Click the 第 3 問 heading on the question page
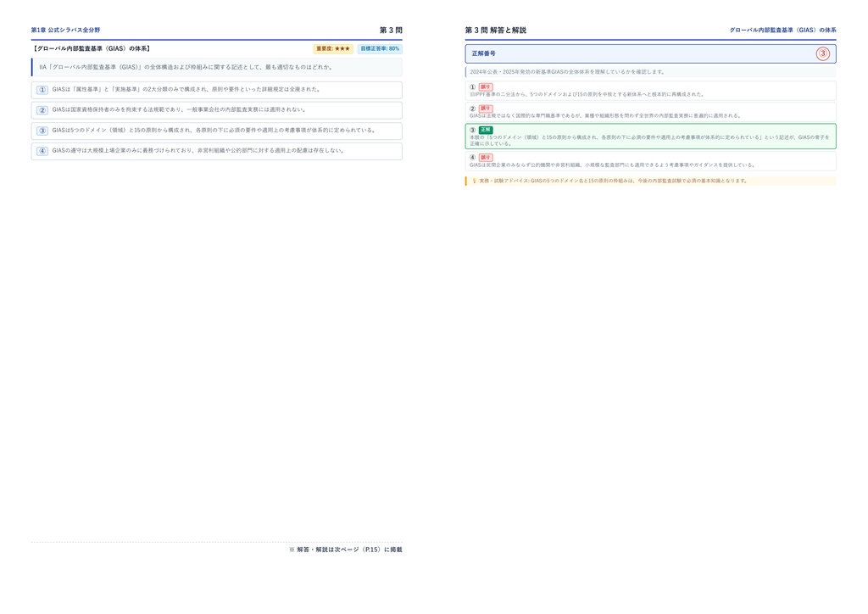Viewport: 868px width, 614px height. pyautogui.click(x=391, y=30)
